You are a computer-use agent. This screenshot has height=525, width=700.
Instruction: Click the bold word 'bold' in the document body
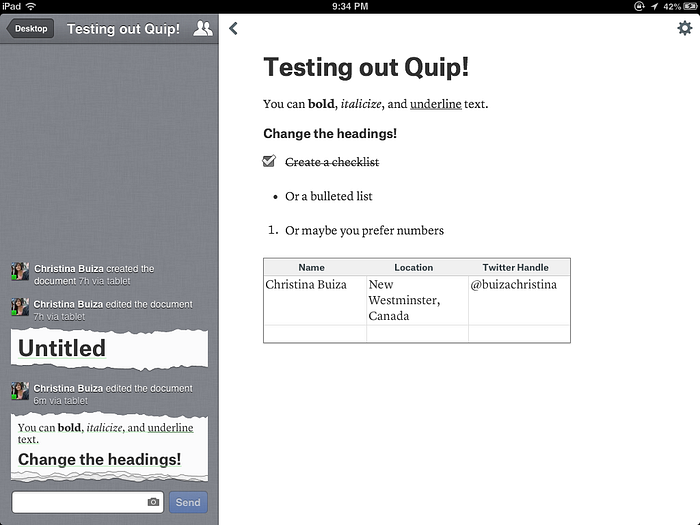click(x=321, y=104)
